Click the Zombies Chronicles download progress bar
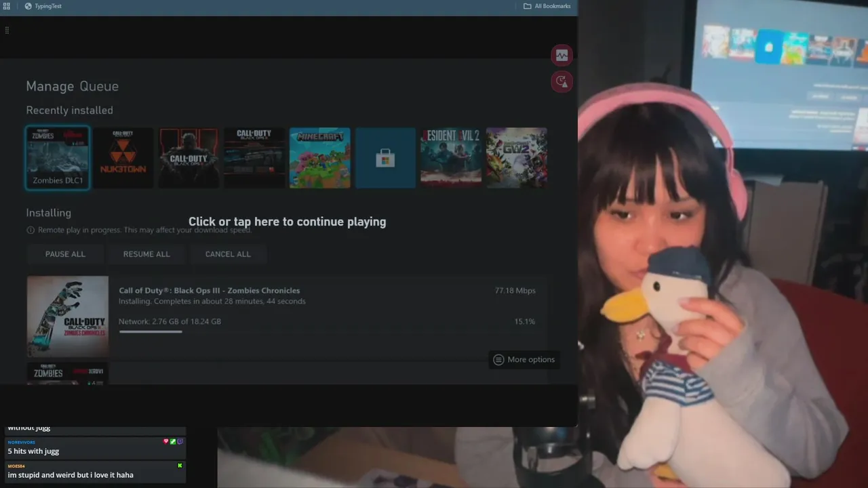 coord(327,331)
